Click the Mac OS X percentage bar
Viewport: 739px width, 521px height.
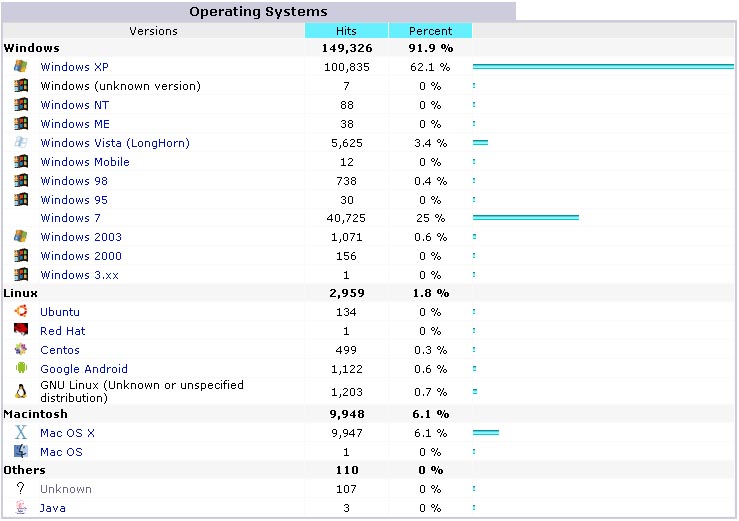(485, 432)
